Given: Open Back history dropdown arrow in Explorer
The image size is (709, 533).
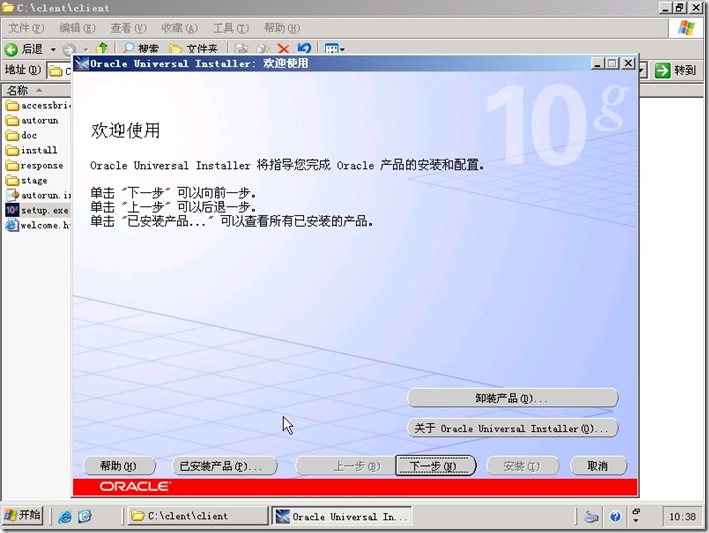Looking at the screenshot, I should point(53,49).
